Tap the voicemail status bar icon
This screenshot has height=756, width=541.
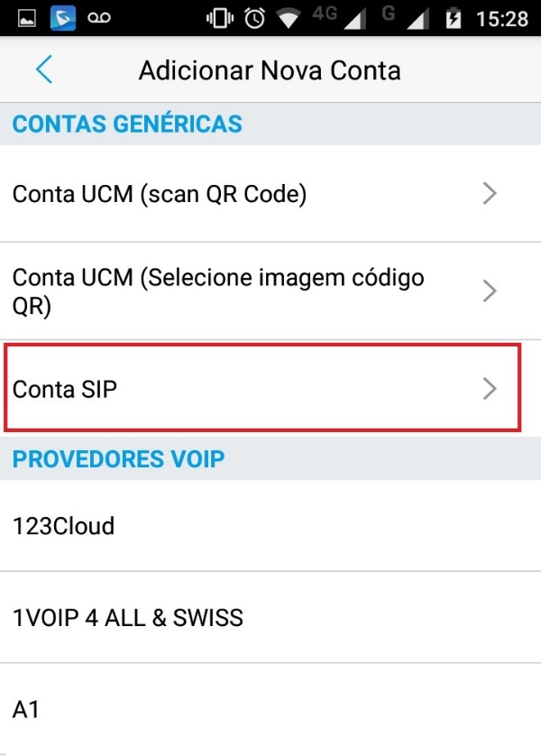point(99,18)
